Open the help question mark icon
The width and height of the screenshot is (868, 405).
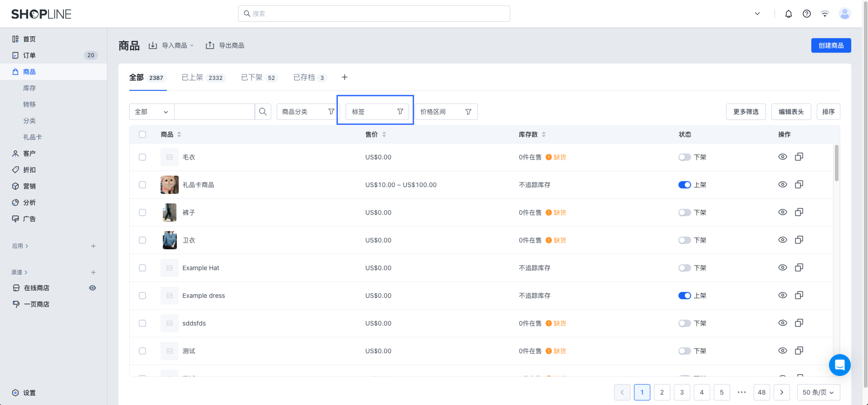click(806, 14)
